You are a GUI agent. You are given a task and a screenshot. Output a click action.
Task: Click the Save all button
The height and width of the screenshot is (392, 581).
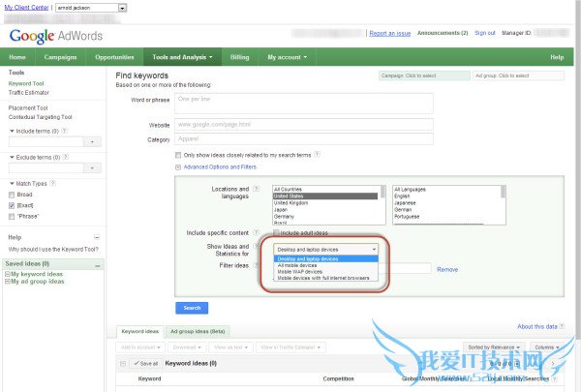pyautogui.click(x=146, y=364)
